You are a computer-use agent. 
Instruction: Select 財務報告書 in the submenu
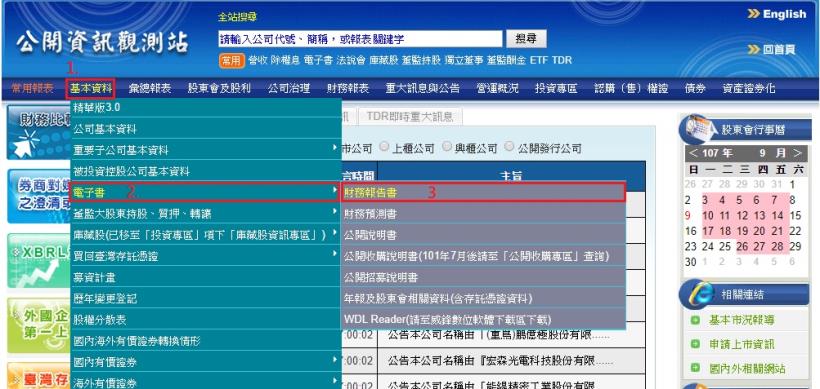[x=483, y=192]
